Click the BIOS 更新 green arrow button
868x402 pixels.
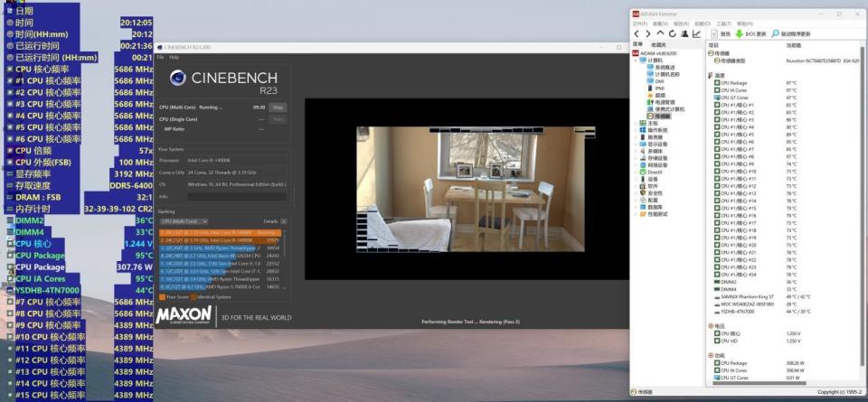[x=751, y=33]
